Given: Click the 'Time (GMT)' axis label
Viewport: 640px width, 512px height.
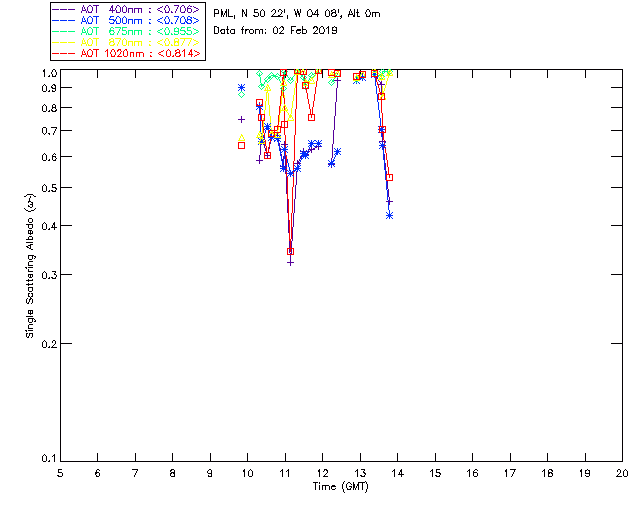Looking at the screenshot, I should pos(341,487).
